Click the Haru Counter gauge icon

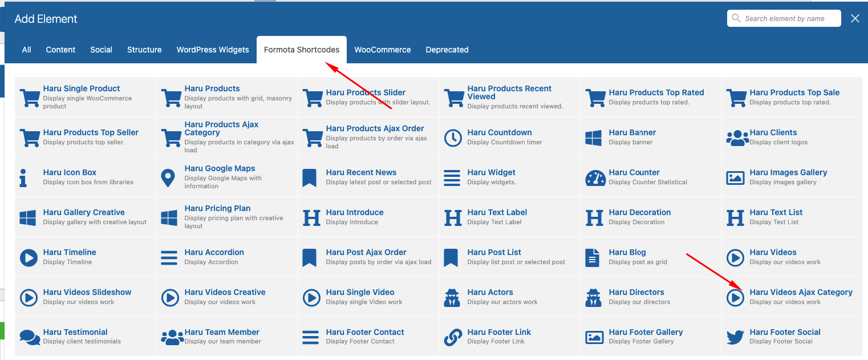pyautogui.click(x=595, y=177)
